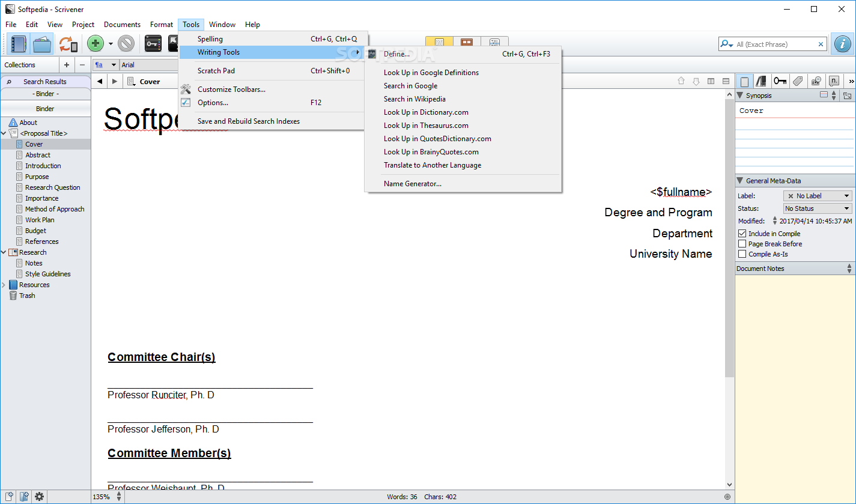Click the grey Move to Trash icon
This screenshot has height=504, width=856.
126,44
